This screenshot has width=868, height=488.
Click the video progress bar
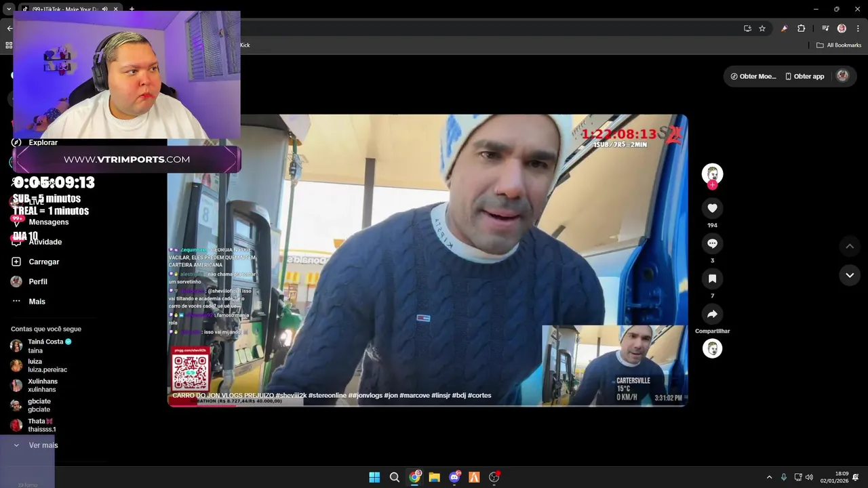[x=428, y=405]
